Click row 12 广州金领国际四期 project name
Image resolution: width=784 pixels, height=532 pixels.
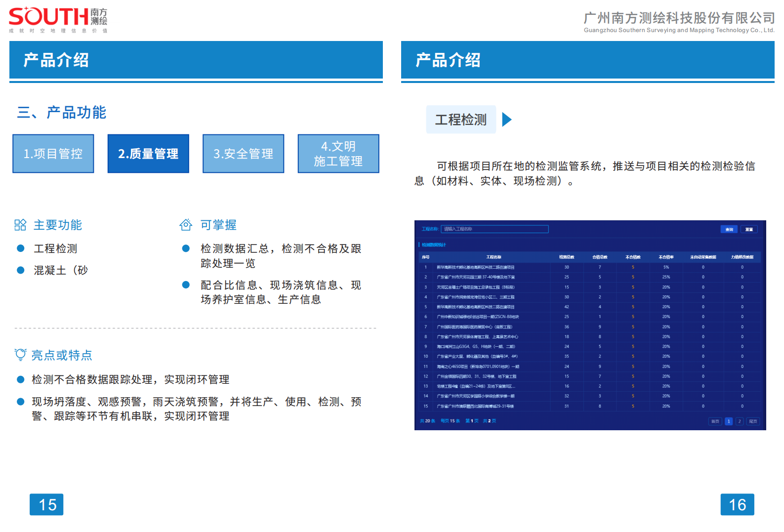click(x=477, y=376)
